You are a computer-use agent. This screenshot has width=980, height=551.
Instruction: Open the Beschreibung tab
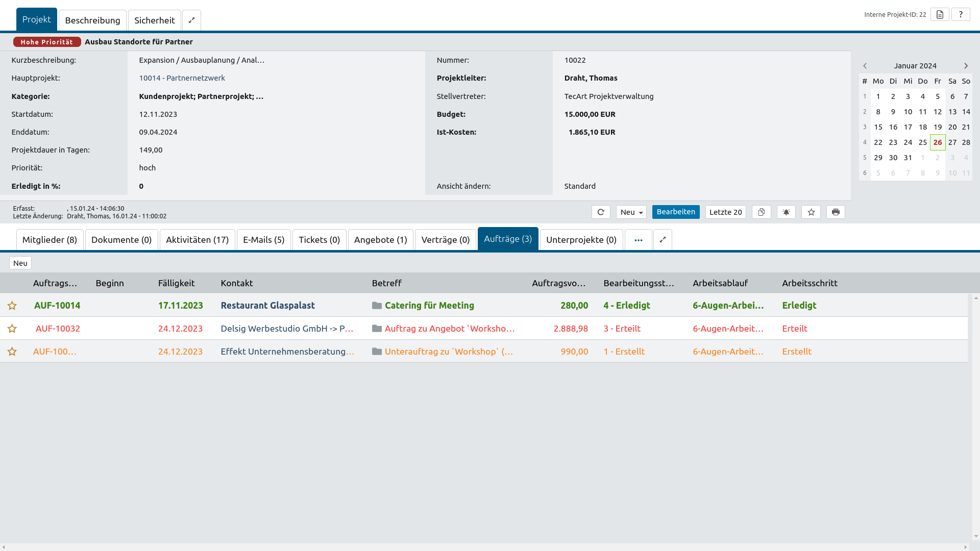[92, 20]
